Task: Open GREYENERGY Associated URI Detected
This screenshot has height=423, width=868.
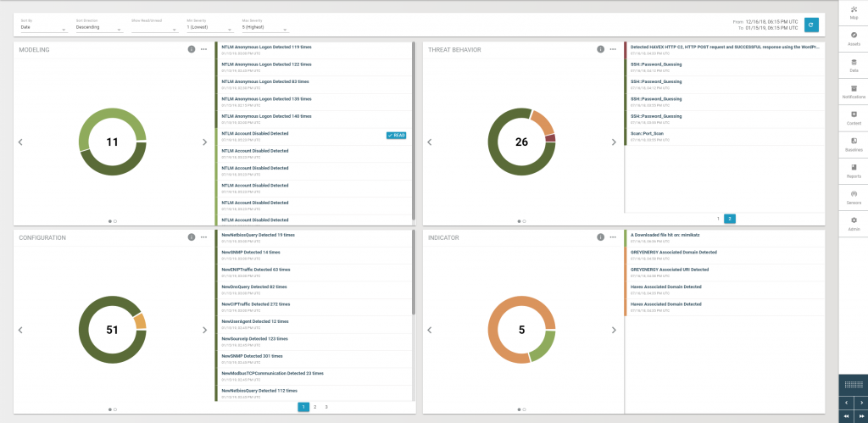Action: point(724,272)
